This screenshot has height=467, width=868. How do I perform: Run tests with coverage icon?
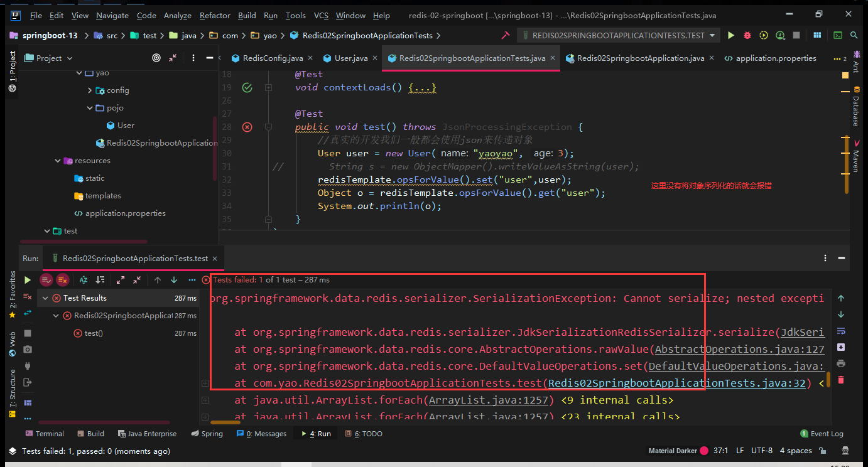click(764, 36)
